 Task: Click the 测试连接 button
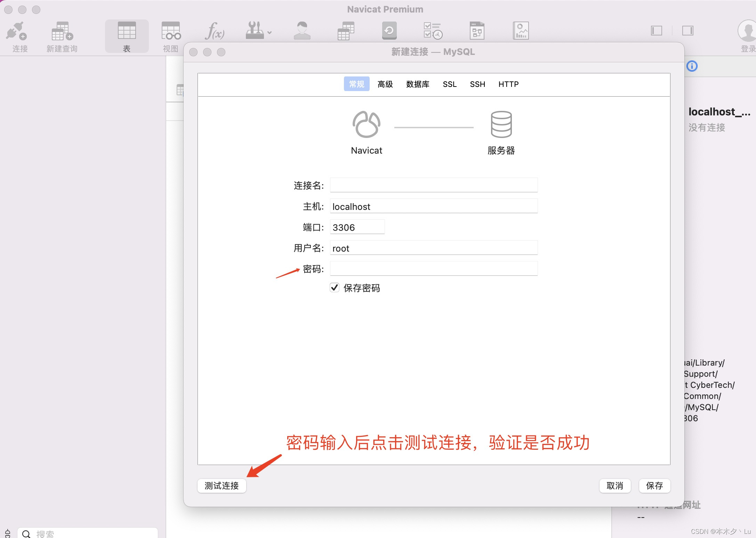click(222, 486)
